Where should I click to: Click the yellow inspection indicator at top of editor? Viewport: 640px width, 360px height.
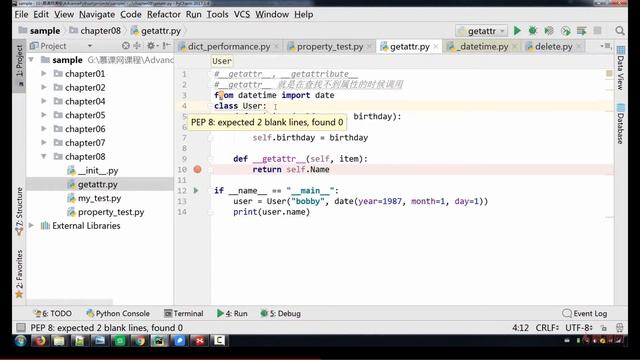[x=609, y=73]
